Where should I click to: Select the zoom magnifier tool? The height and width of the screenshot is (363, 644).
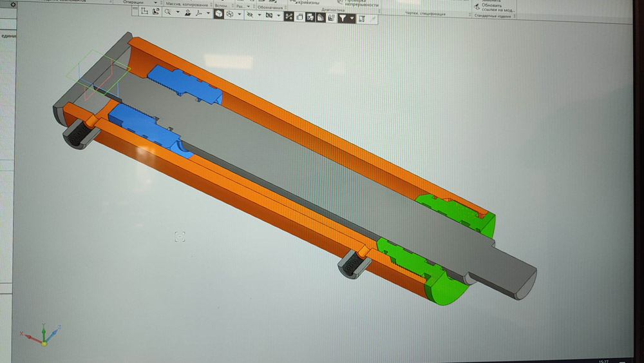tap(167, 12)
